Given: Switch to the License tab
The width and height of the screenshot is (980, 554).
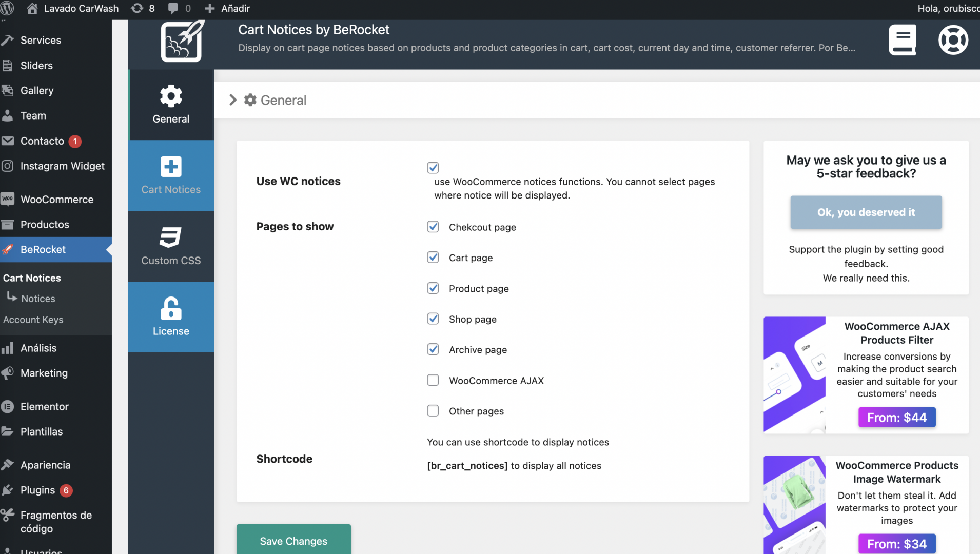Looking at the screenshot, I should [x=171, y=318].
